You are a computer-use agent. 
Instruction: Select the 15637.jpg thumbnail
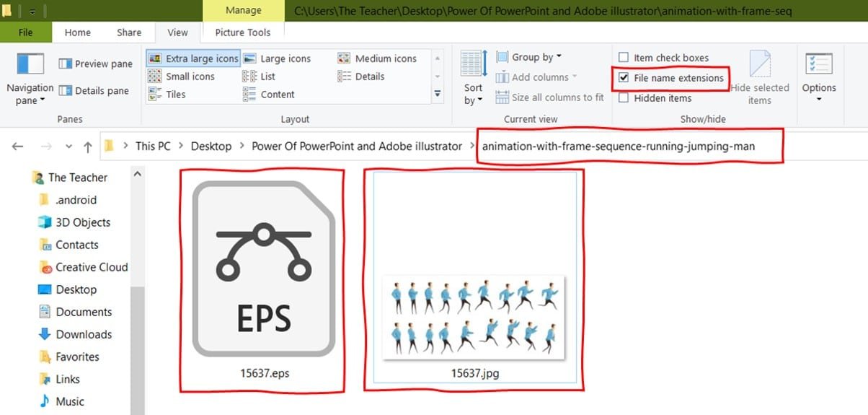(473, 318)
